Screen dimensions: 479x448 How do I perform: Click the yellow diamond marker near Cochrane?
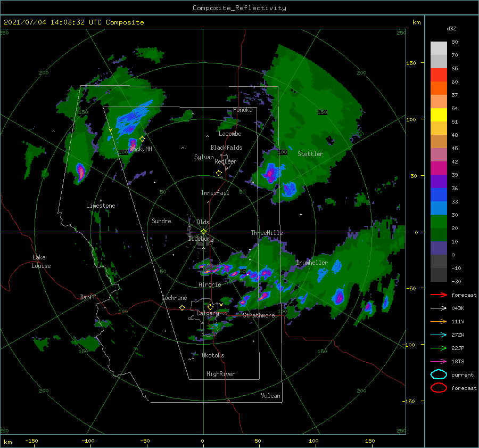[x=183, y=307]
